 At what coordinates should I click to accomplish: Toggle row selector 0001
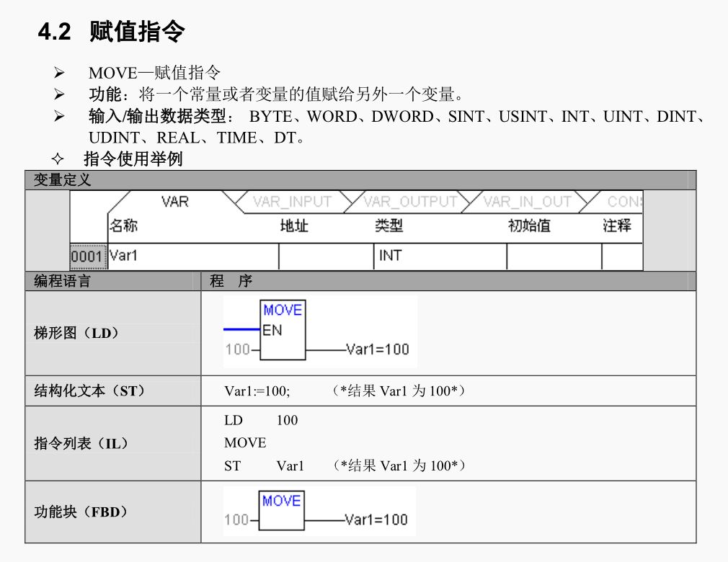pyautogui.click(x=86, y=257)
